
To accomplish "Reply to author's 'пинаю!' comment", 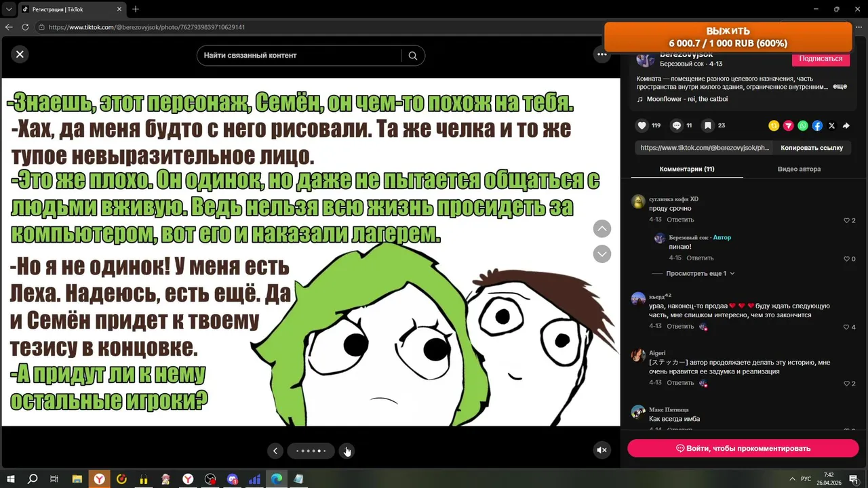I will click(700, 258).
